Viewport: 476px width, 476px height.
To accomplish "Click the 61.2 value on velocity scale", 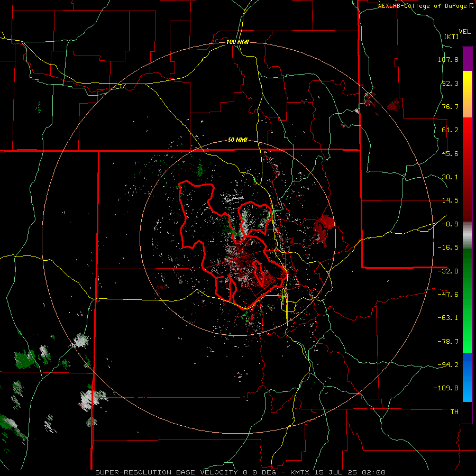I will point(450,130).
